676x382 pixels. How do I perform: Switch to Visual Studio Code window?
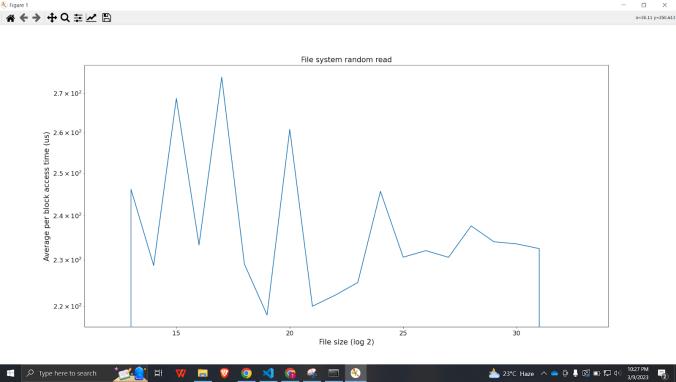tap(268, 373)
